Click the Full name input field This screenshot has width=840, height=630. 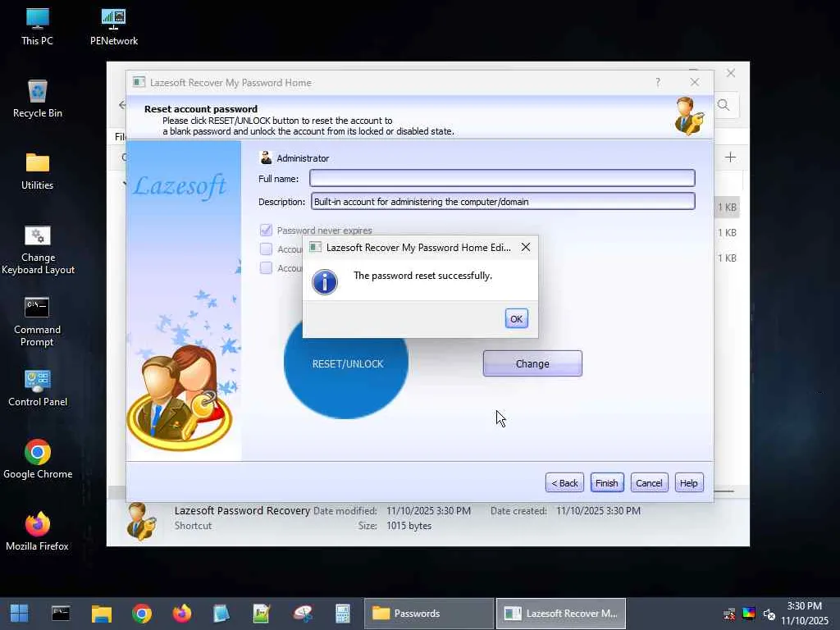pyautogui.click(x=502, y=178)
